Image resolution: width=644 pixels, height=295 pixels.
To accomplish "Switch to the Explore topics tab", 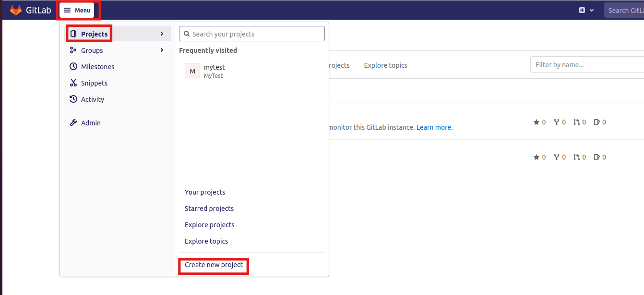I will (385, 65).
